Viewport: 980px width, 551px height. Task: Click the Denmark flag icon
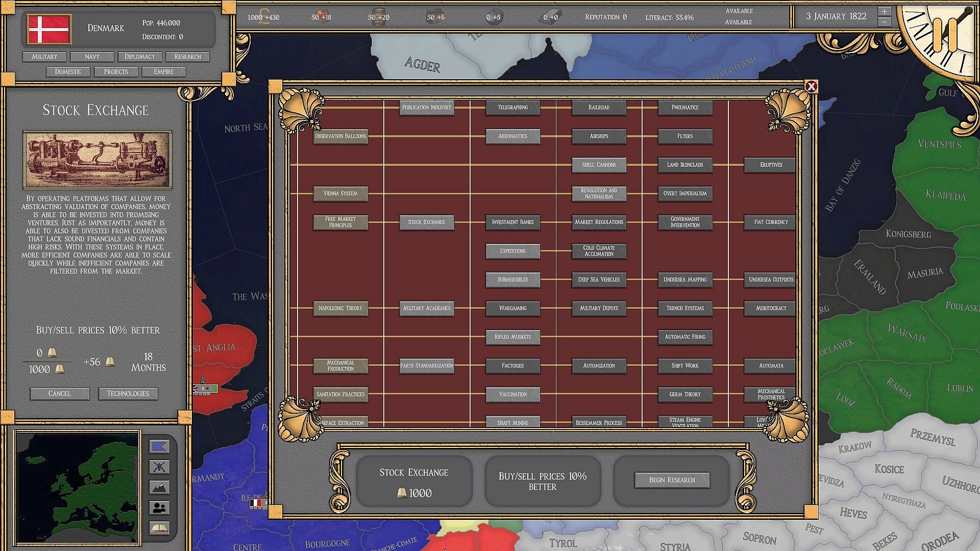click(49, 29)
